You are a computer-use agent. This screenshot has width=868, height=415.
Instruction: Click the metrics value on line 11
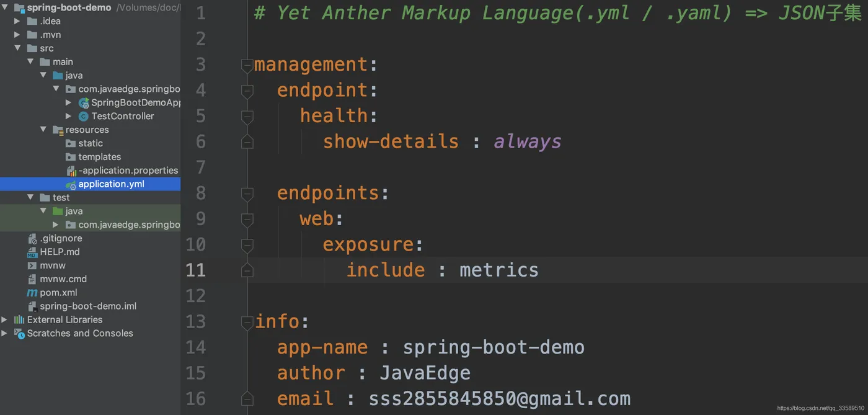pyautogui.click(x=499, y=270)
